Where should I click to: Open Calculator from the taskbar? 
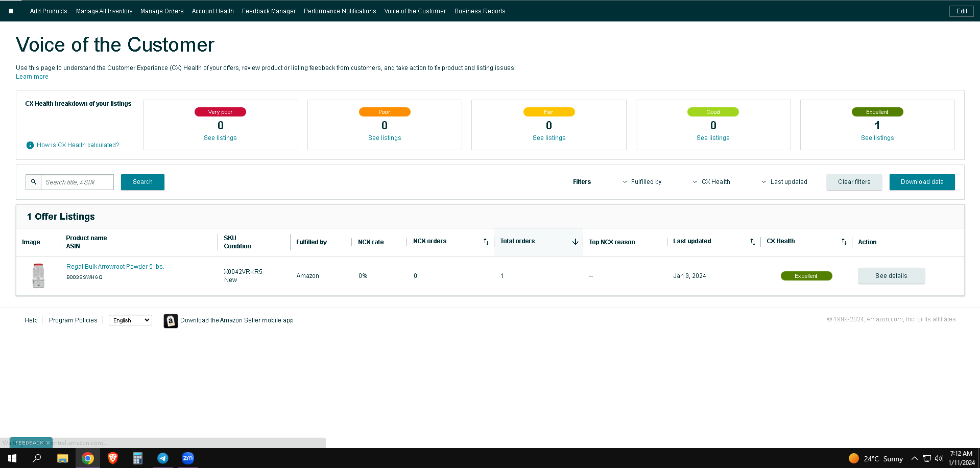(x=138, y=458)
